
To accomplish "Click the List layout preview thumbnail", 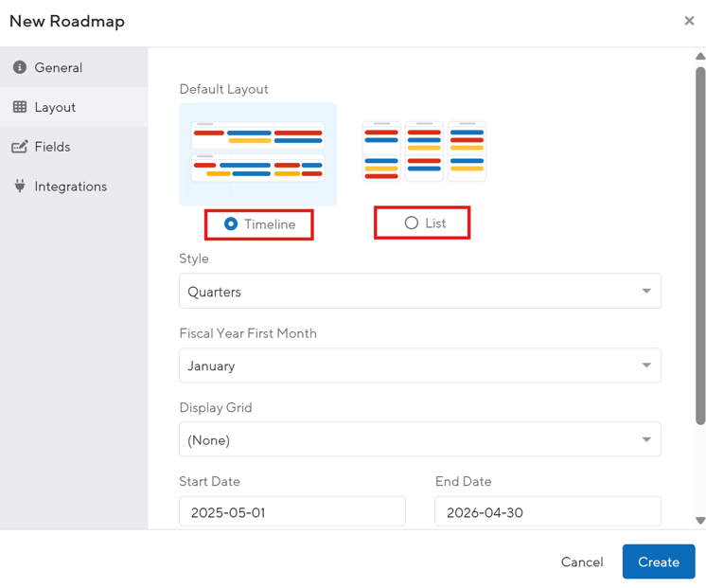I will pos(424,151).
